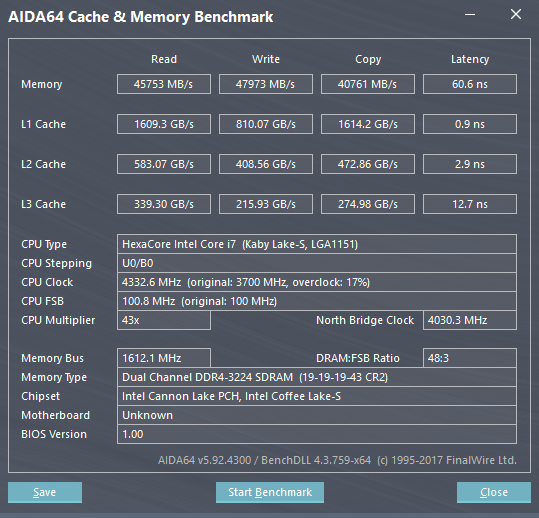Select the Memory Write 47973 MB/s field
Viewport: 539px width, 518px height.
tap(266, 84)
